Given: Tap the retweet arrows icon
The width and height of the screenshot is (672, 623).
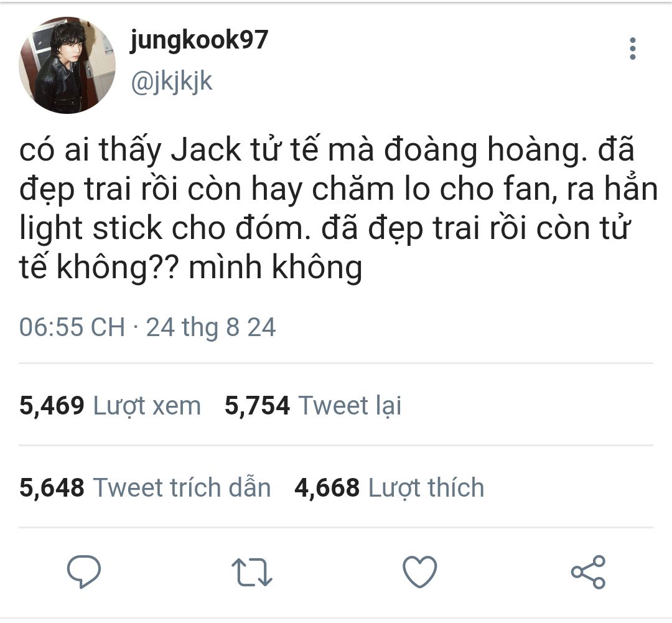Looking at the screenshot, I should [x=251, y=571].
